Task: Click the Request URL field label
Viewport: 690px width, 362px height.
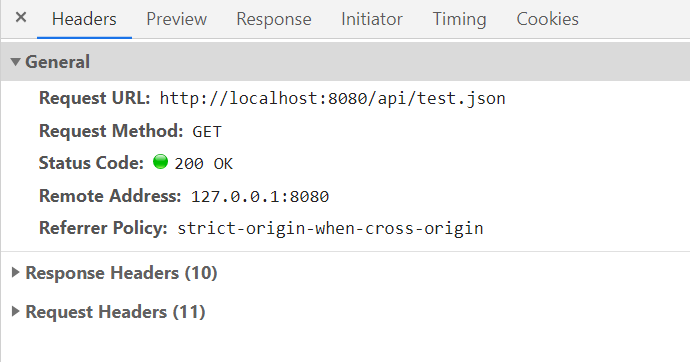Action: [95, 98]
